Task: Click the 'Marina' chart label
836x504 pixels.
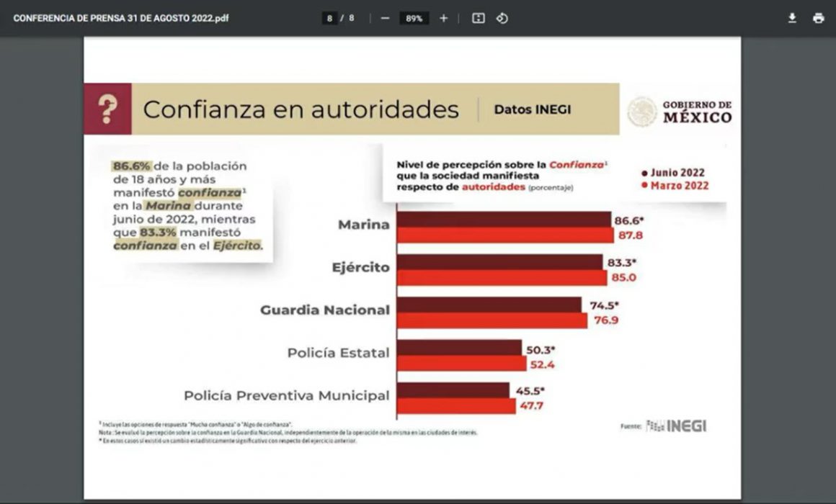Action: pos(364,225)
